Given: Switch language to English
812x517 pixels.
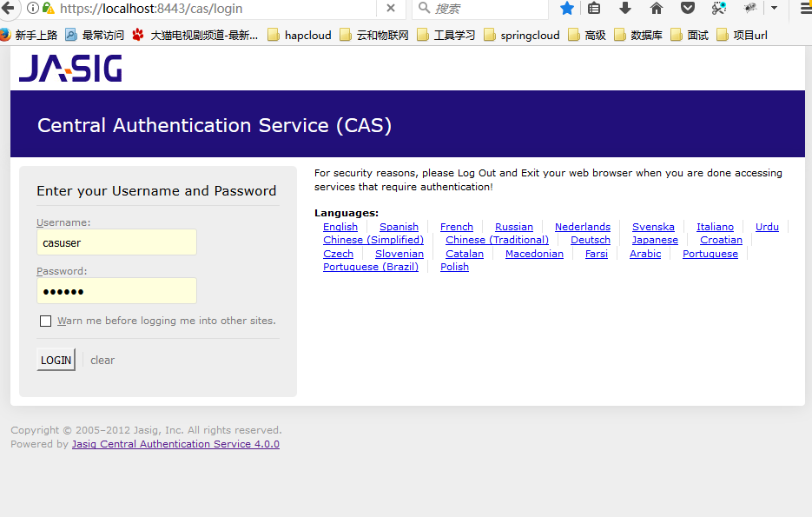Looking at the screenshot, I should click(x=340, y=227).
